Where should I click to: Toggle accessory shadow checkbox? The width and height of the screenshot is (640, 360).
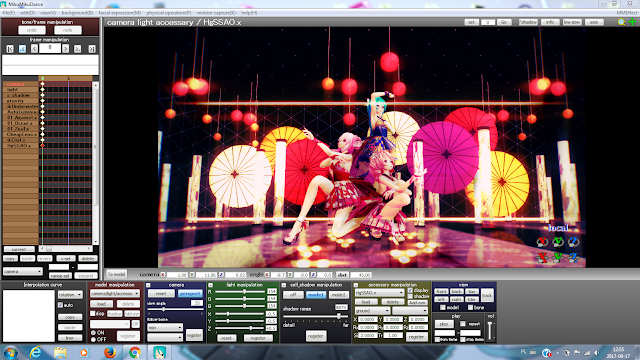click(410, 296)
